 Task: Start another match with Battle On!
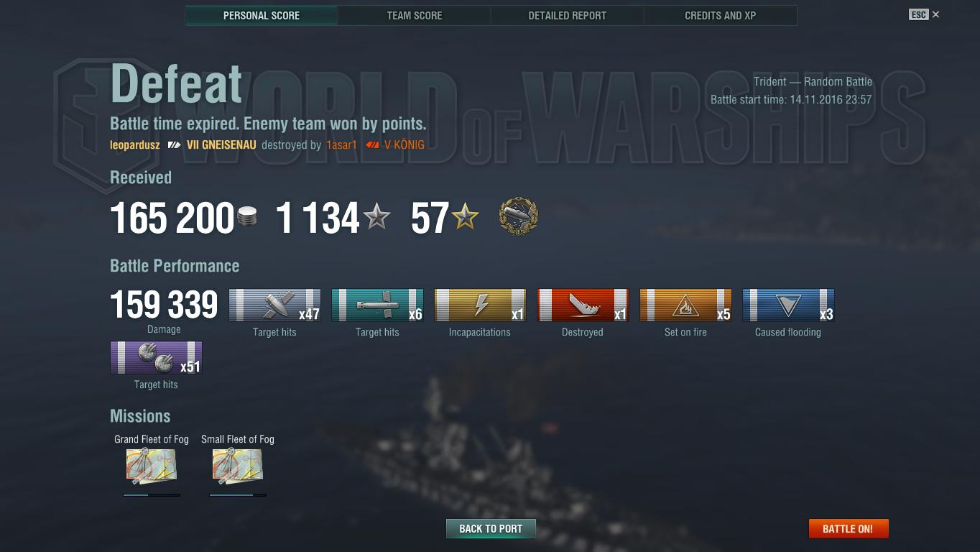click(849, 528)
